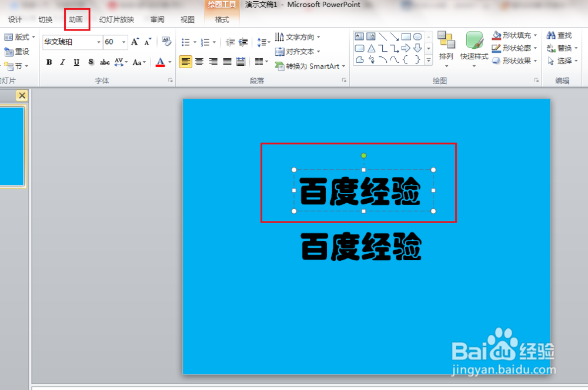Select the left brace shape
This screenshot has width=588, height=390.
tap(406, 59)
